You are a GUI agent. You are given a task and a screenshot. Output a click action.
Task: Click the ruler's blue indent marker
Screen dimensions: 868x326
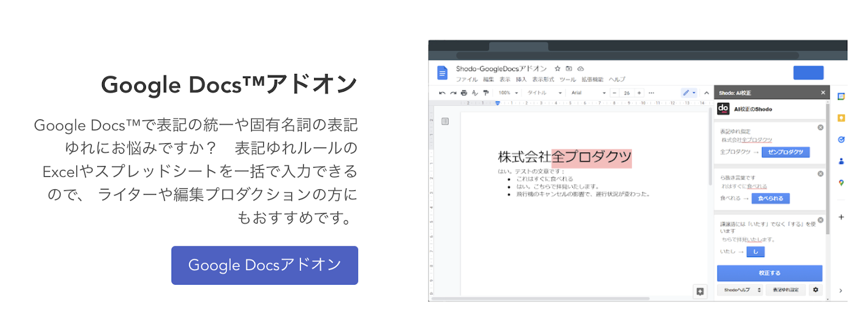point(497,103)
